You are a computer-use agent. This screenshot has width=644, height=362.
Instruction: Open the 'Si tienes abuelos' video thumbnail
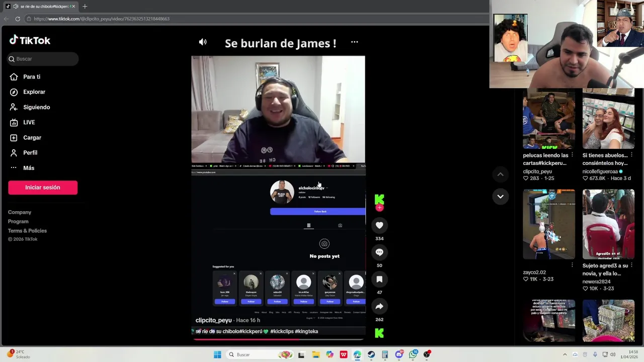pos(608,119)
